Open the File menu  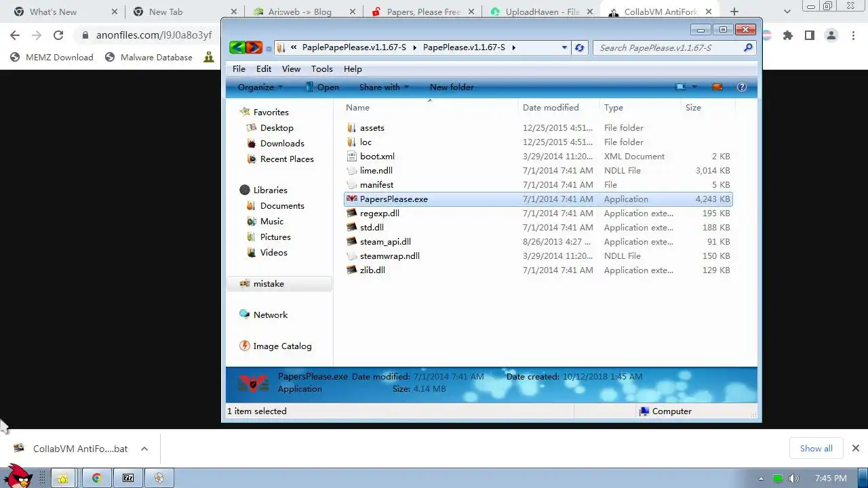click(239, 68)
